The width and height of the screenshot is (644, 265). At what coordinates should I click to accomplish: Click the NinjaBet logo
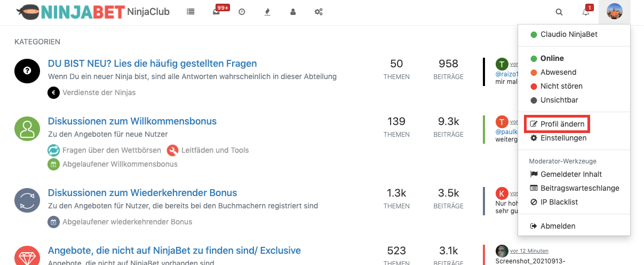(71, 12)
